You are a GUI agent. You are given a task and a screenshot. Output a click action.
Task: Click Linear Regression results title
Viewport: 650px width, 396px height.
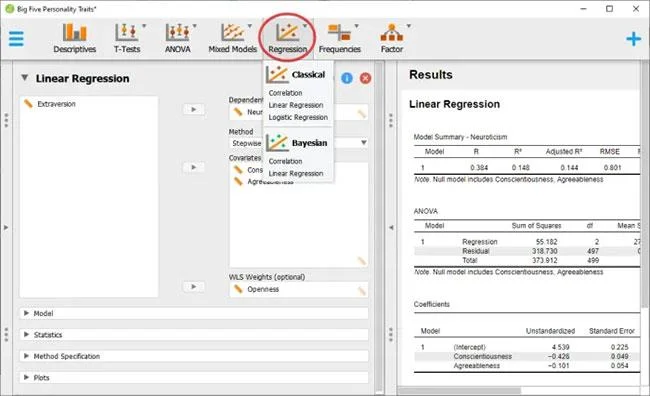pos(454,104)
